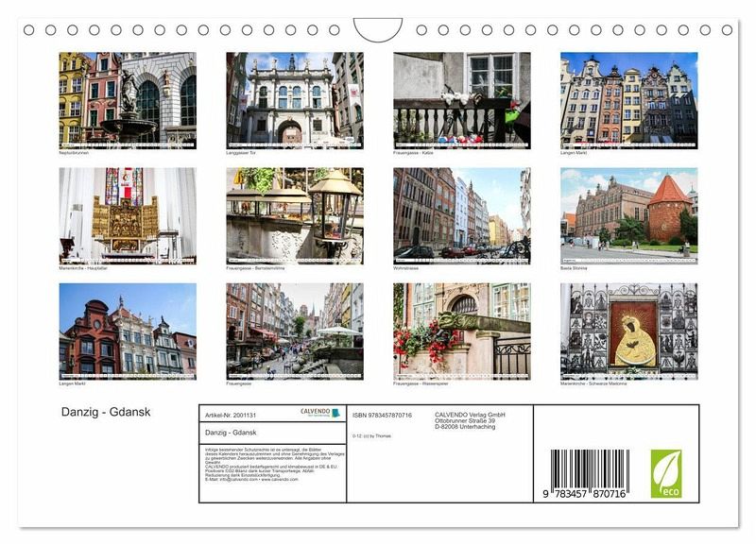Viewport: 756px width, 545px height.
Task: Click the ISBN 9783457870716 text
Action: pos(382,415)
